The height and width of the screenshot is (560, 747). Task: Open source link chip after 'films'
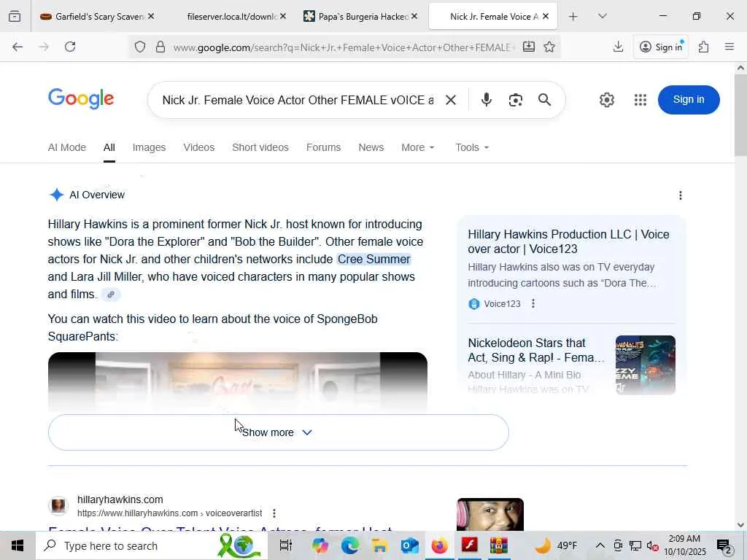(x=111, y=295)
